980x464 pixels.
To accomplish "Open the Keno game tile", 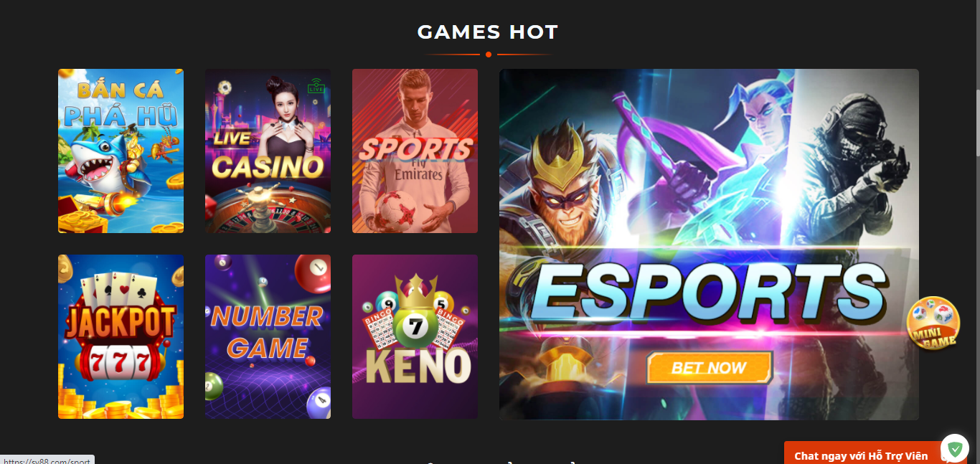I will click(x=415, y=336).
